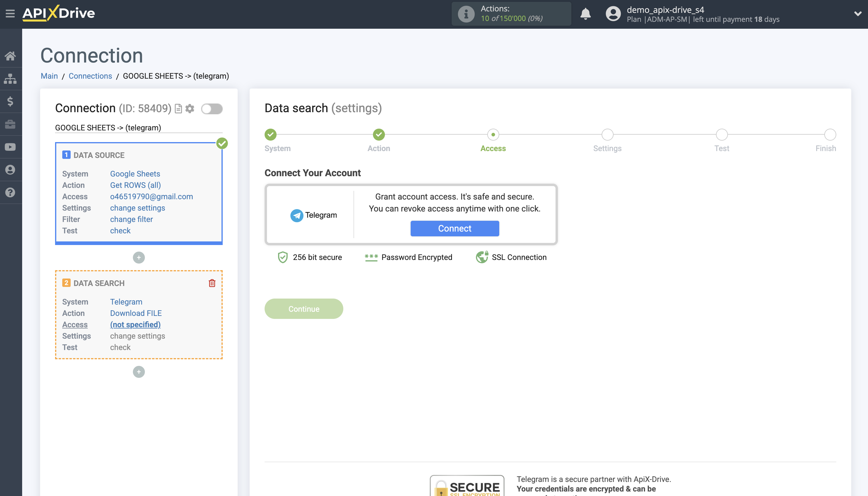The height and width of the screenshot is (496, 868).
Task: Click the Home sidebar icon
Action: pyautogui.click(x=10, y=56)
